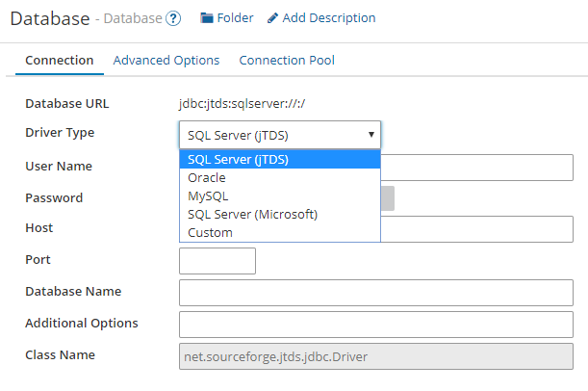
Task: Select SQL Server (jTDS) dropdown option
Action: click(x=280, y=160)
